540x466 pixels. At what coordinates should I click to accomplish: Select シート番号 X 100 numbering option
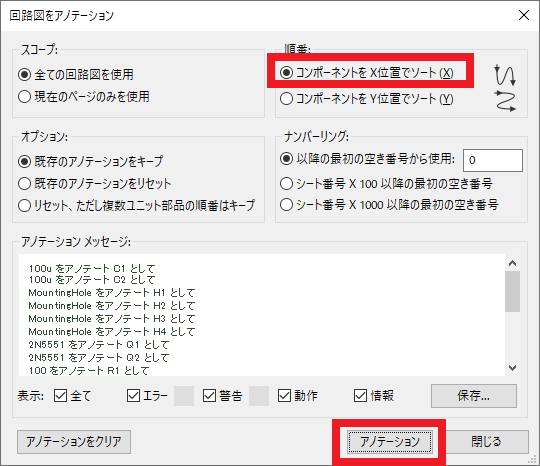pyautogui.click(x=386, y=184)
